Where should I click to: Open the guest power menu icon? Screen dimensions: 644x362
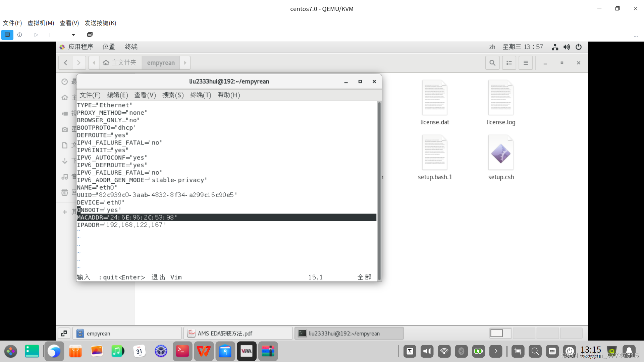click(579, 47)
